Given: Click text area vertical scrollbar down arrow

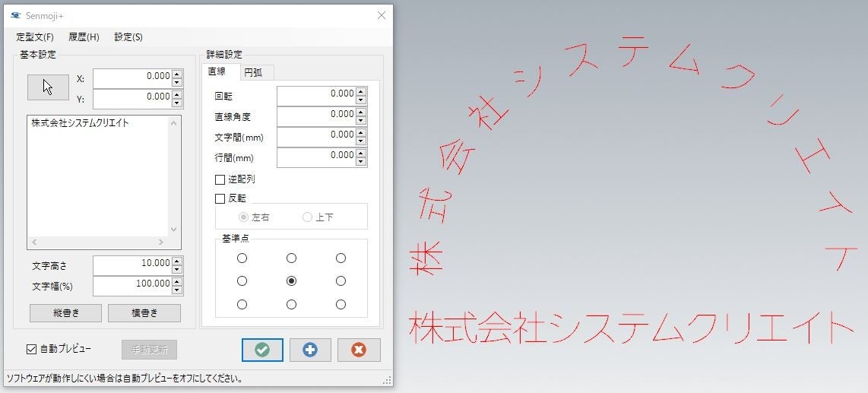Looking at the screenshot, I should tap(174, 230).
